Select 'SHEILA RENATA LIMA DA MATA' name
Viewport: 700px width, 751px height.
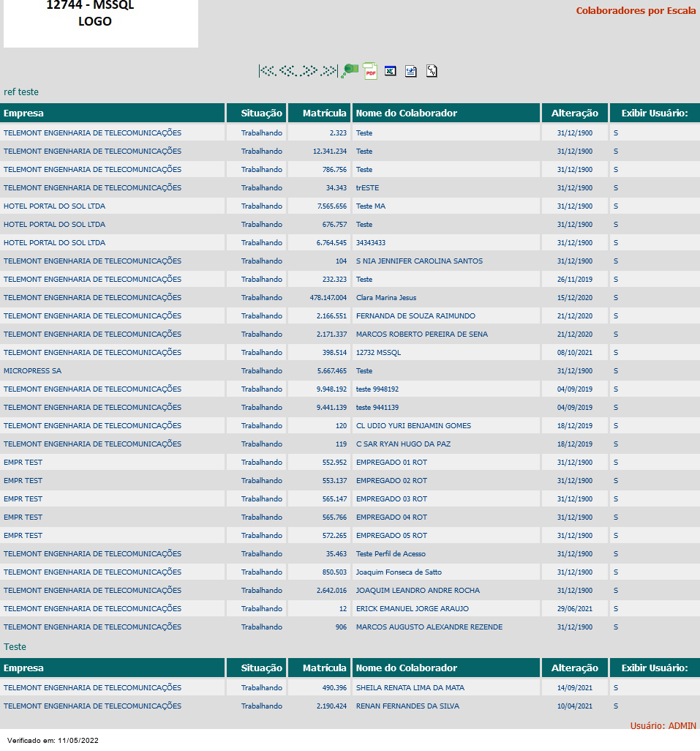point(410,688)
